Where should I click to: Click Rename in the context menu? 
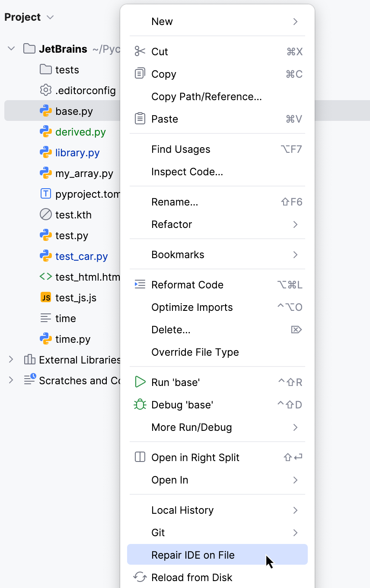point(174,202)
